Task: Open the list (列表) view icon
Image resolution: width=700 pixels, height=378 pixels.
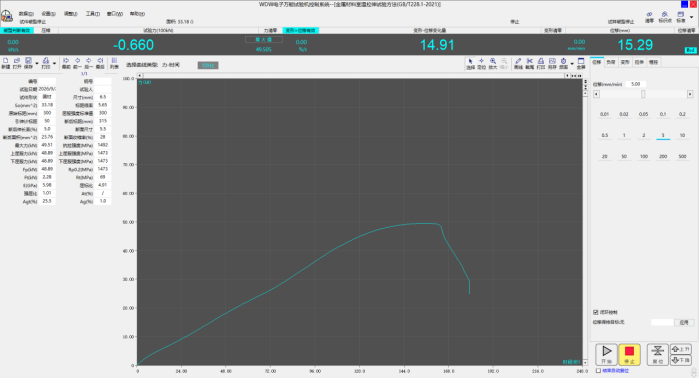Action: [114, 63]
